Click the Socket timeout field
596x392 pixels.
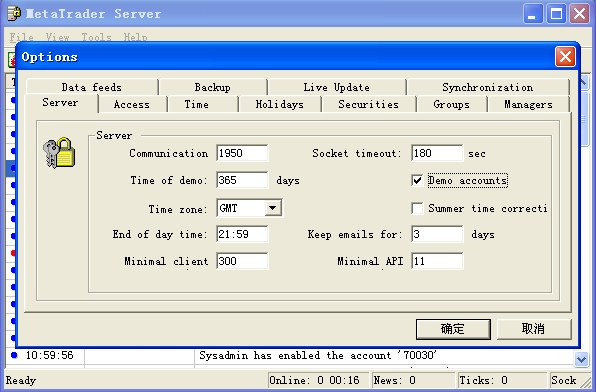coord(437,153)
